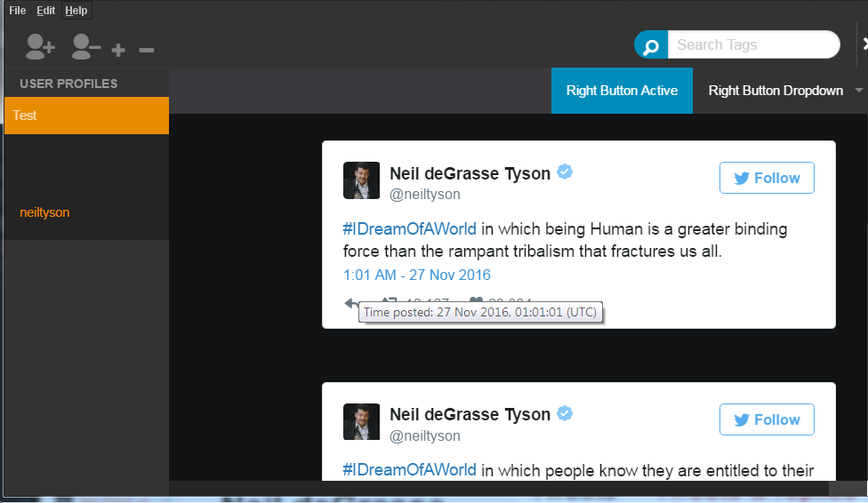Open the File menu

[x=17, y=11]
